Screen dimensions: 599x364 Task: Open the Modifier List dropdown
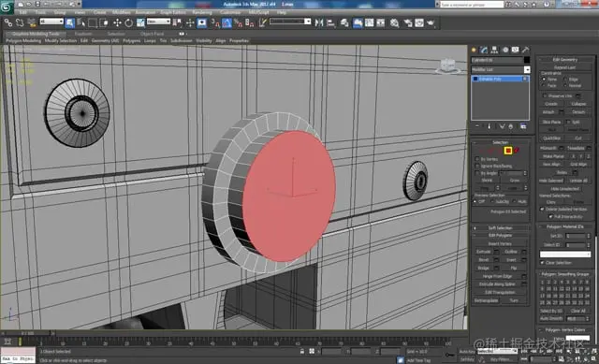[x=501, y=69]
